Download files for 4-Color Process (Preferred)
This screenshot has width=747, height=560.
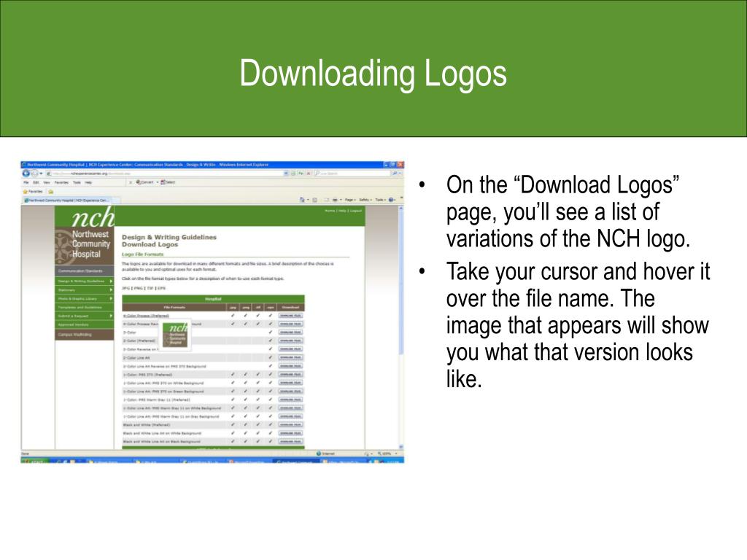coord(290,315)
